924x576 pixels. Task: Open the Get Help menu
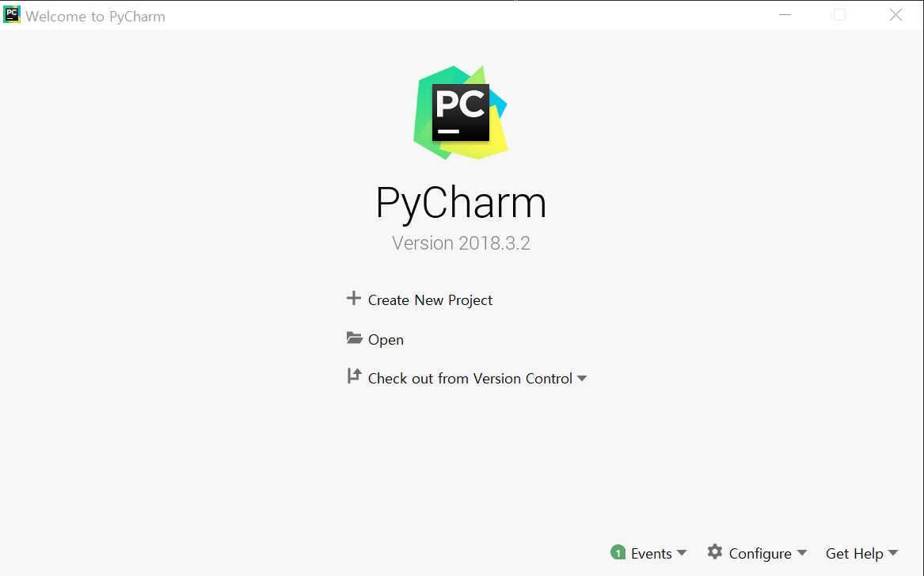[854, 554]
